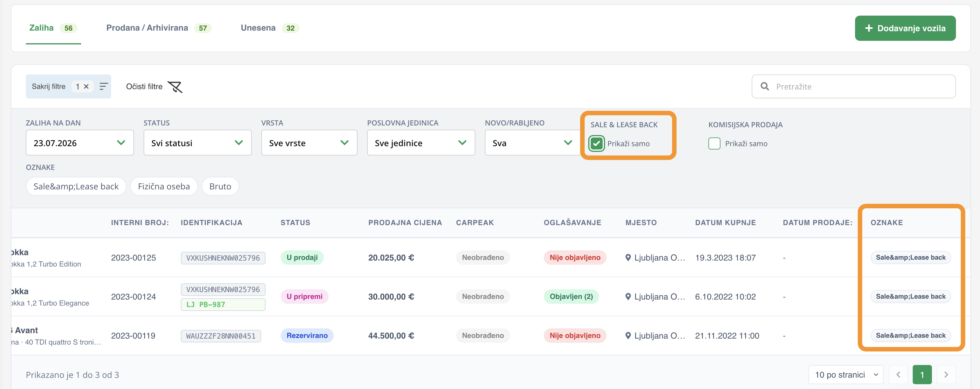
Task: Select the Bruto tag
Action: tap(220, 186)
